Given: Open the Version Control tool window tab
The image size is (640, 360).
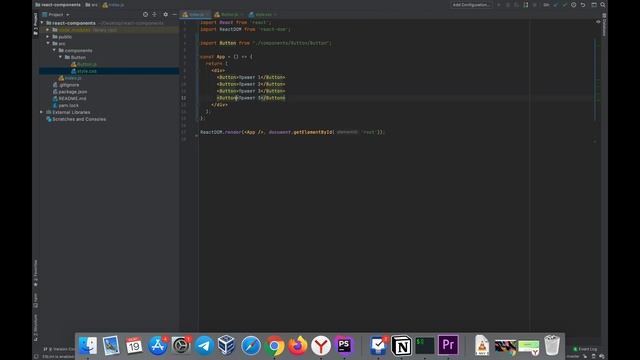Looking at the screenshot, I should pos(59,349).
